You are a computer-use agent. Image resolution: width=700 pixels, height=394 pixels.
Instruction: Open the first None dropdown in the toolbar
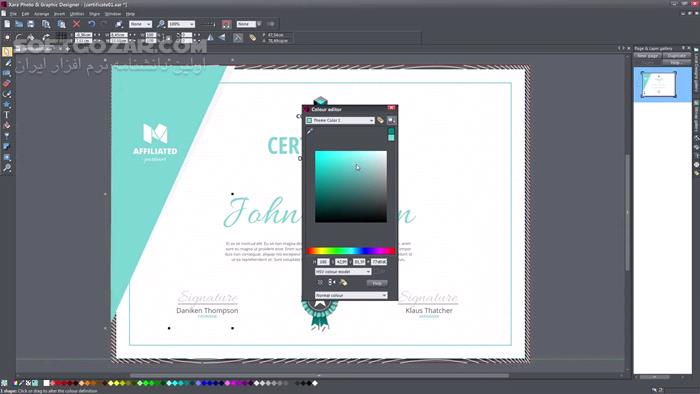pyautogui.click(x=140, y=24)
